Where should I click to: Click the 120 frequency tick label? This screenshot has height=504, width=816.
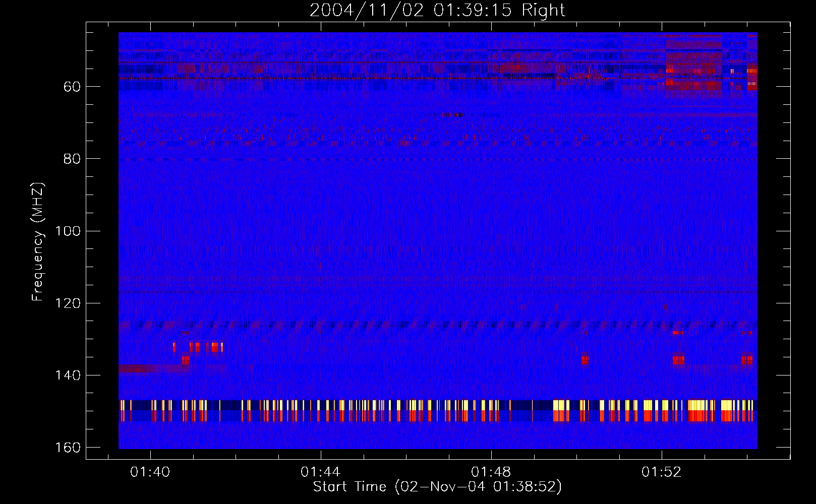click(68, 303)
